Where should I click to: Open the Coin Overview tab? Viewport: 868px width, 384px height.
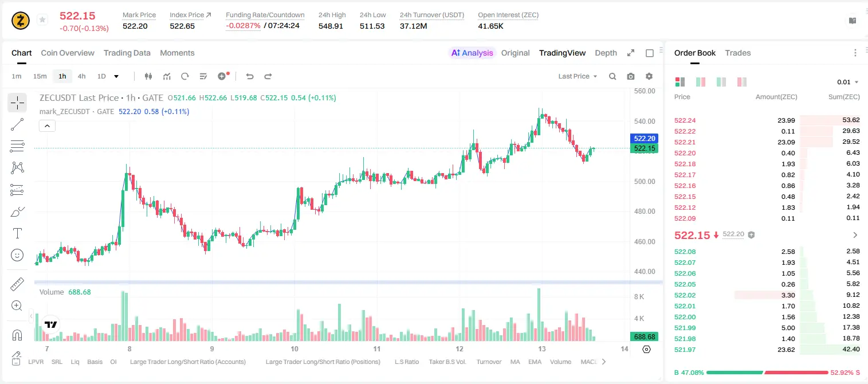point(68,53)
